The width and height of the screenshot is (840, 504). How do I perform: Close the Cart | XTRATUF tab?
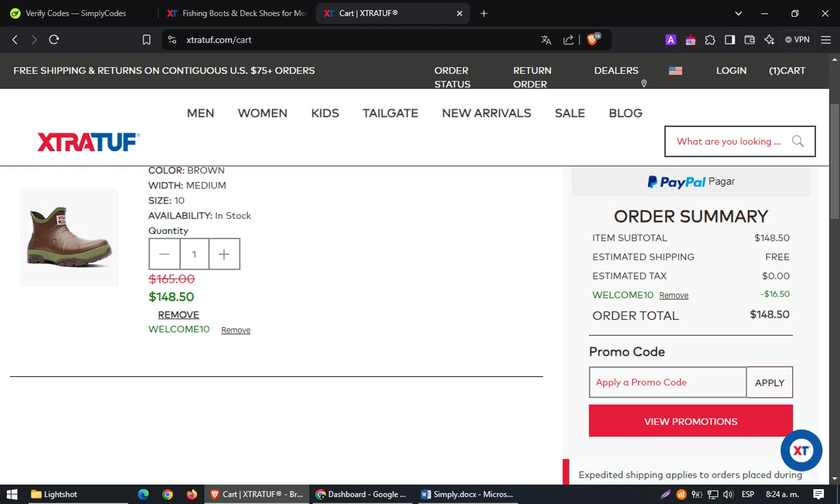[x=459, y=13]
